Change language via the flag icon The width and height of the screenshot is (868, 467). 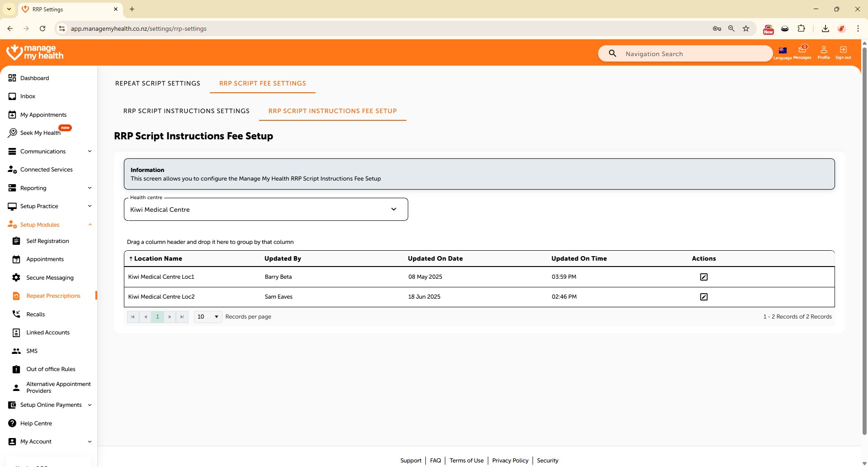783,51
